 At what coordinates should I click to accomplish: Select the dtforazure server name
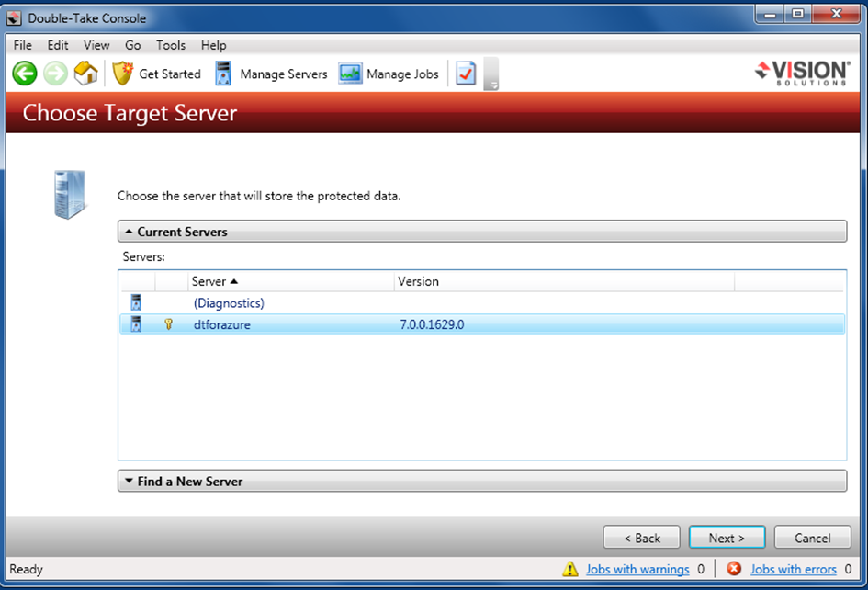coord(222,324)
